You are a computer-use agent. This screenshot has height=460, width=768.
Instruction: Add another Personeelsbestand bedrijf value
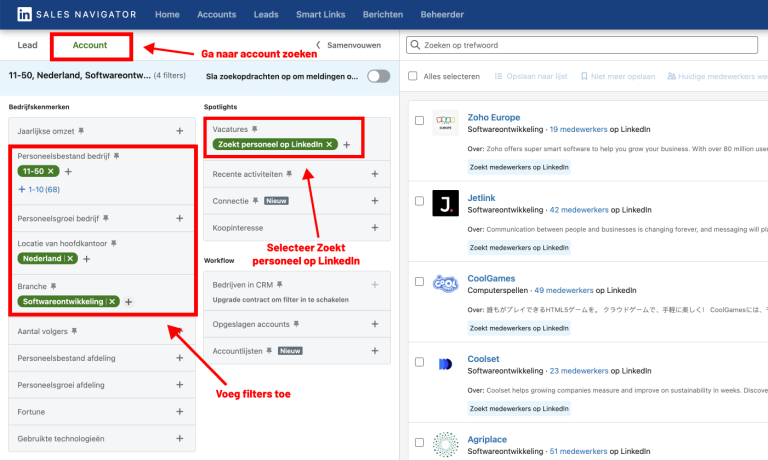(68, 171)
